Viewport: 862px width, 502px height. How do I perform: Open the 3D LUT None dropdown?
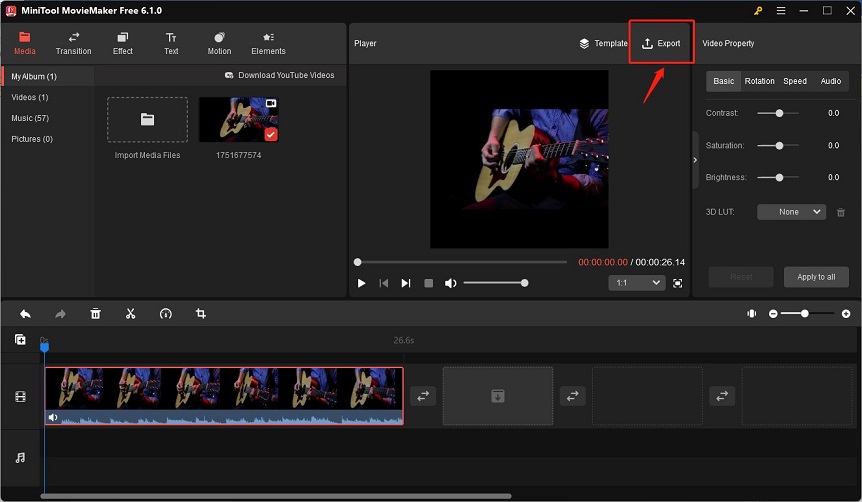[x=791, y=212]
